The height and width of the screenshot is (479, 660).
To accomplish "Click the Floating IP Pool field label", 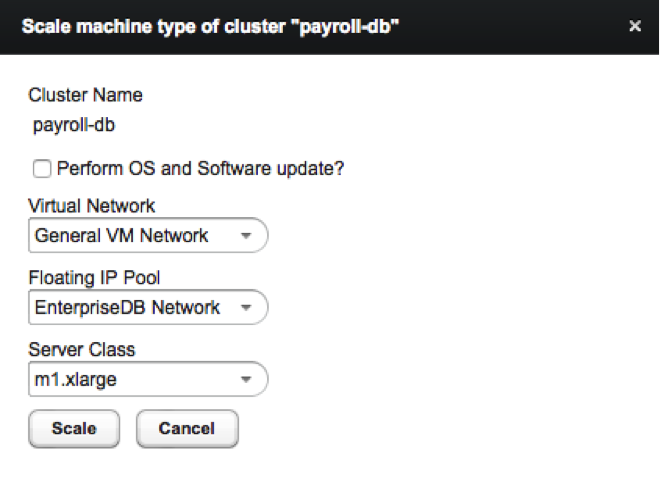I will (x=94, y=278).
